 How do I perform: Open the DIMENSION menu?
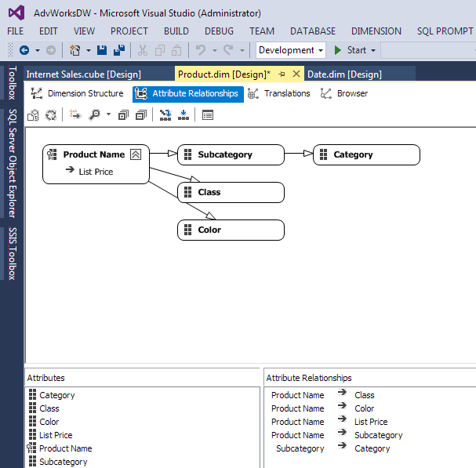376,31
